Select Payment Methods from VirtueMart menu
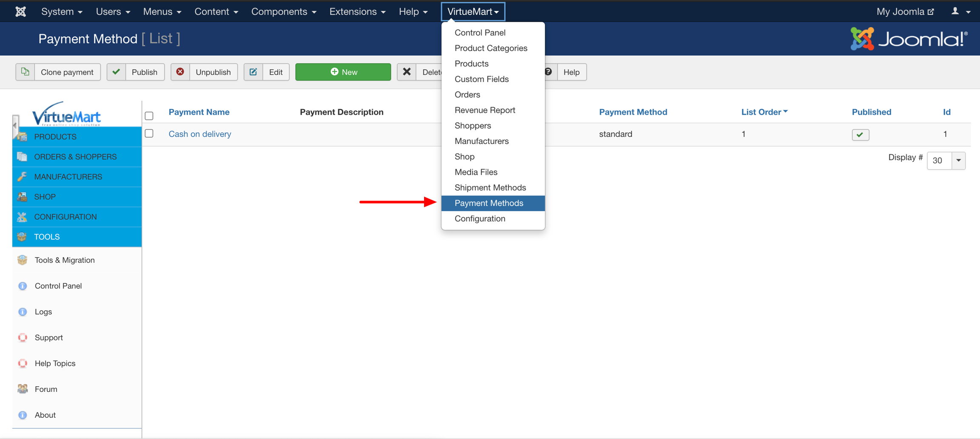The width and height of the screenshot is (980, 439). tap(489, 203)
